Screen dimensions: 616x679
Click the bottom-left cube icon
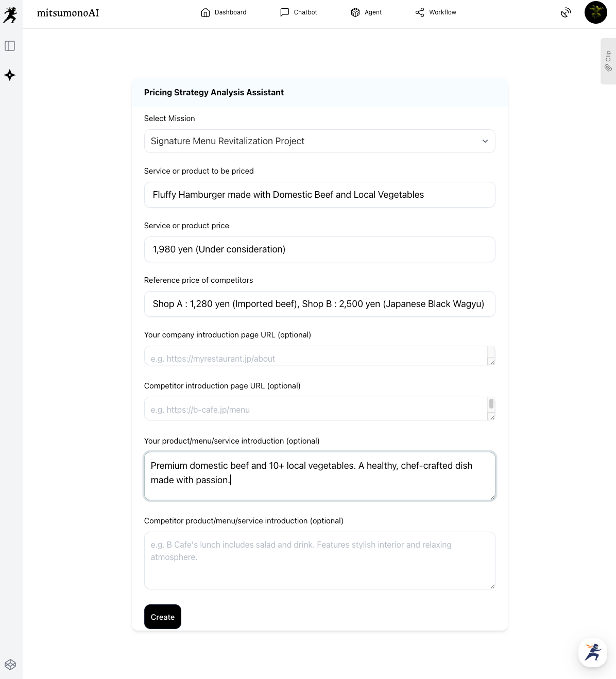pyautogui.click(x=10, y=665)
